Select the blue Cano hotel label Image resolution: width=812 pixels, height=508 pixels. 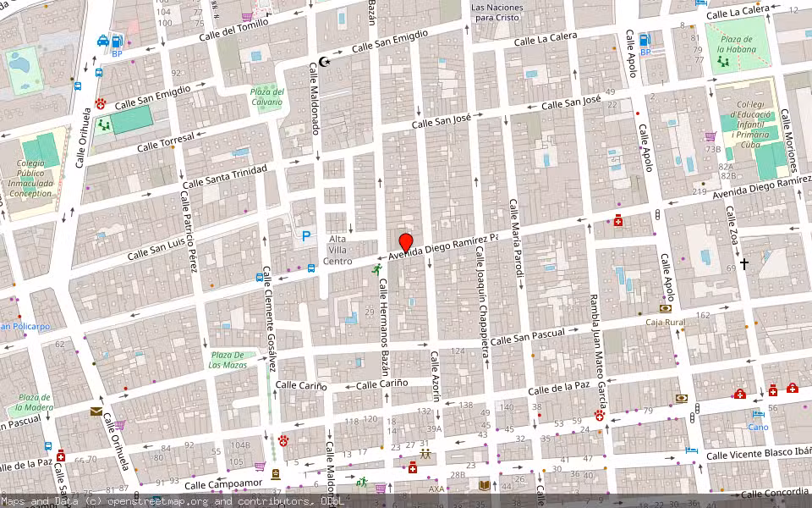[x=758, y=427]
